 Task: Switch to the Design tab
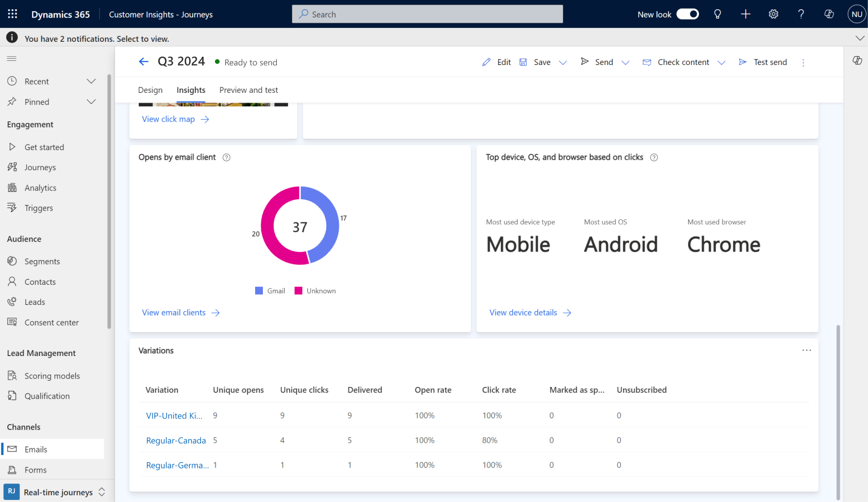click(x=150, y=90)
